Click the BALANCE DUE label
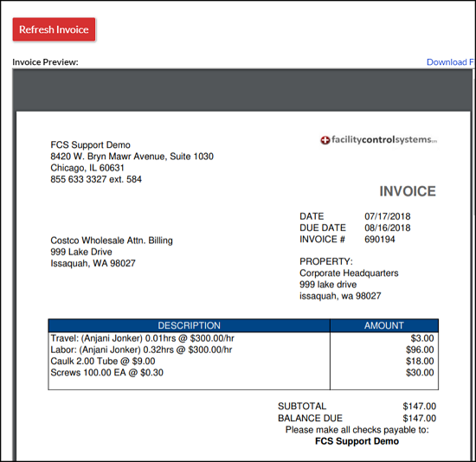This screenshot has width=476, height=462. click(310, 418)
